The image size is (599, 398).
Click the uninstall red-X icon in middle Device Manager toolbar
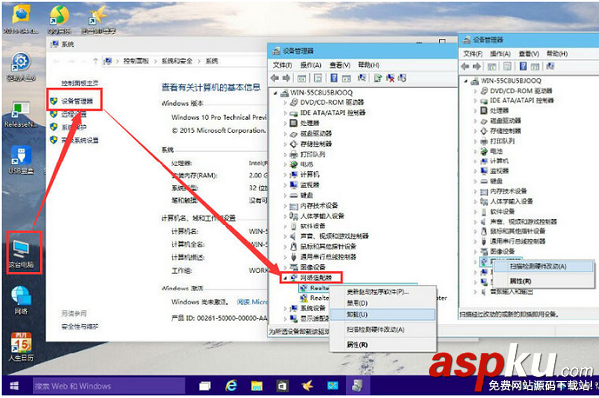390,78
